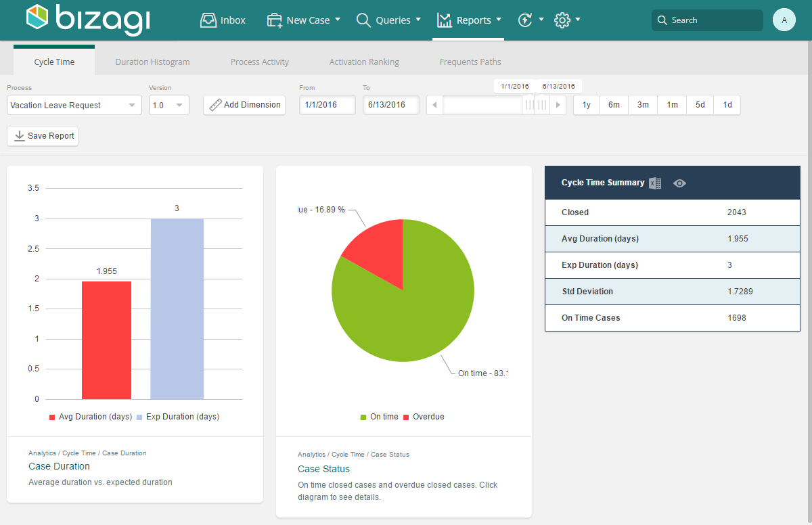The image size is (812, 525).
Task: Open the Version dropdown
Action: click(x=169, y=105)
